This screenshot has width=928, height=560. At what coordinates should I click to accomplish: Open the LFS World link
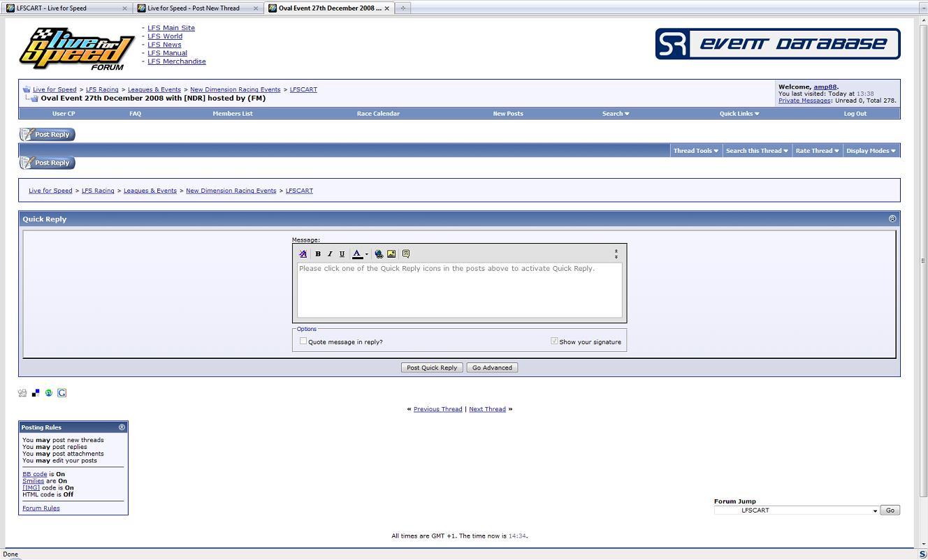click(x=165, y=36)
